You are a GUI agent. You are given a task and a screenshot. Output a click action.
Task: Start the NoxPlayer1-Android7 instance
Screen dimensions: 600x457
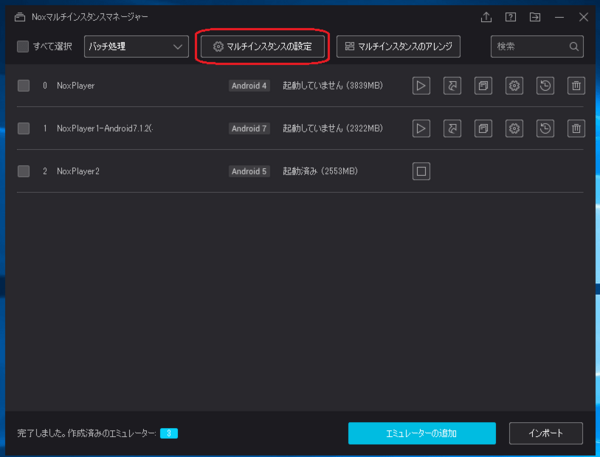coord(421,128)
